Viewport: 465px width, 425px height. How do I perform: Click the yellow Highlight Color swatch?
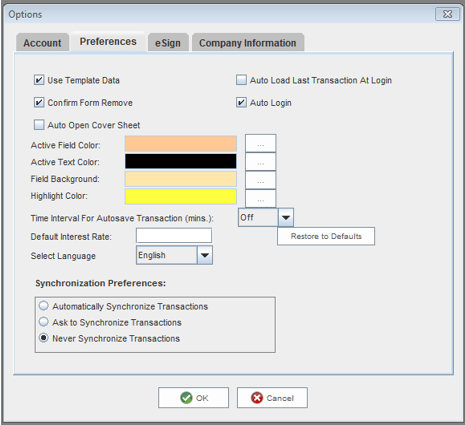(x=181, y=196)
